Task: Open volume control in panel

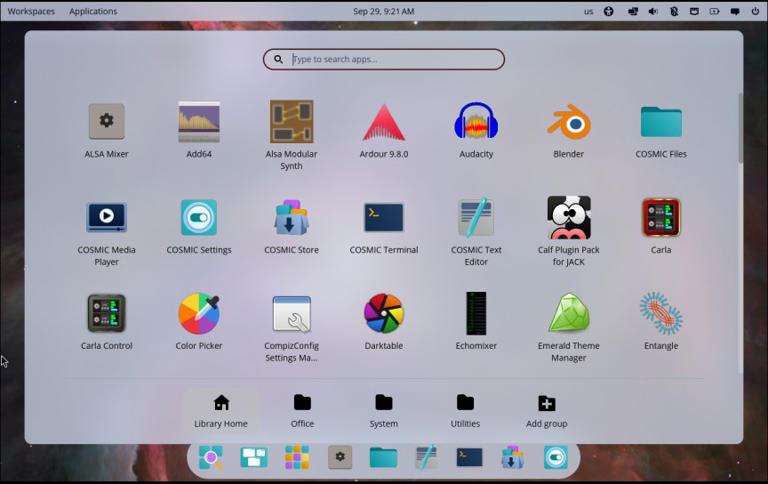Action: tap(653, 11)
